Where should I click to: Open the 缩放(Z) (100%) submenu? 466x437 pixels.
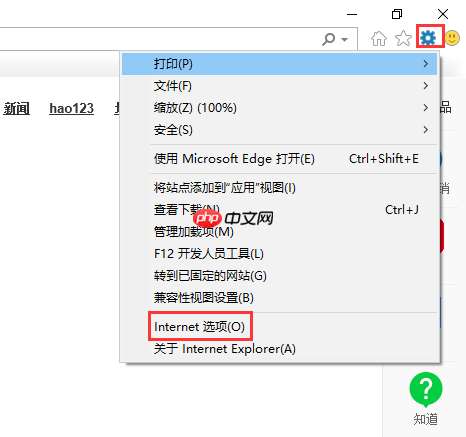279,108
